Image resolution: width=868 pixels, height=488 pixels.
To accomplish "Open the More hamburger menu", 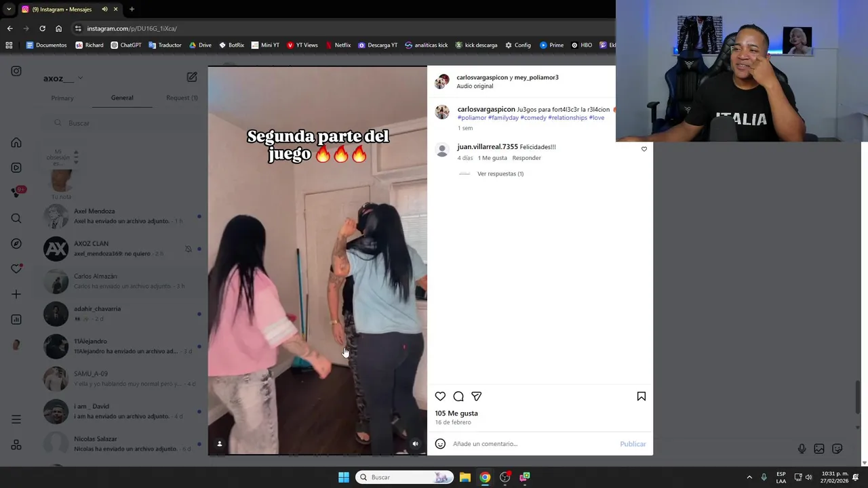I will click(x=16, y=420).
